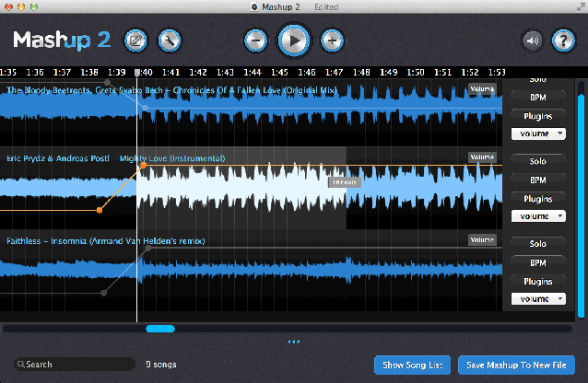This screenshot has width=588, height=383.
Task: Toggle Solo on the Eric Prydz track
Action: point(537,161)
